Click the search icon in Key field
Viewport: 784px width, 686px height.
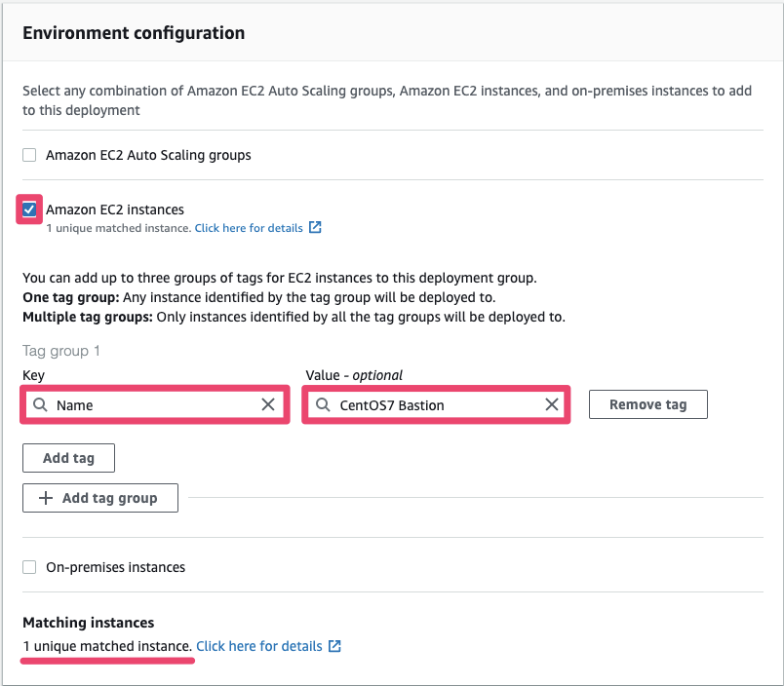40,405
